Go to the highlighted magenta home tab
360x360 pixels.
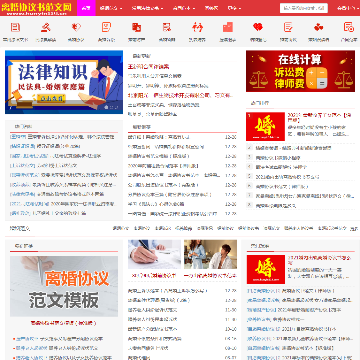[86, 8]
